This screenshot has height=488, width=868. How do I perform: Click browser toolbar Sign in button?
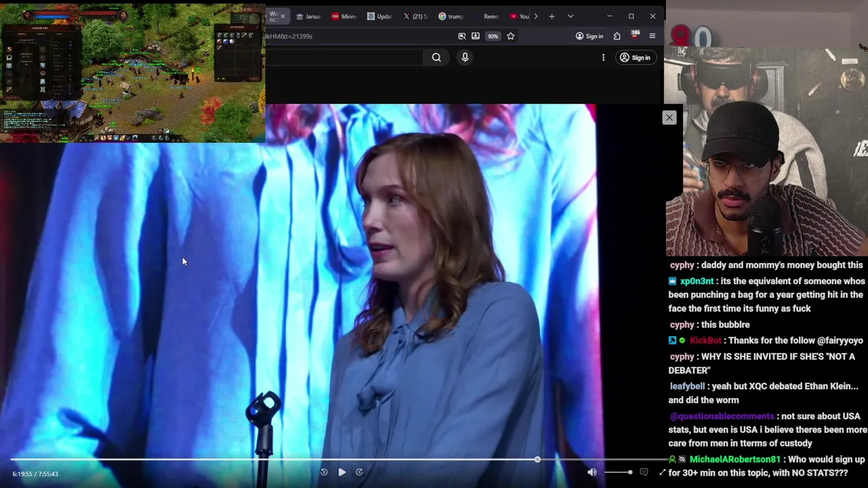(589, 36)
